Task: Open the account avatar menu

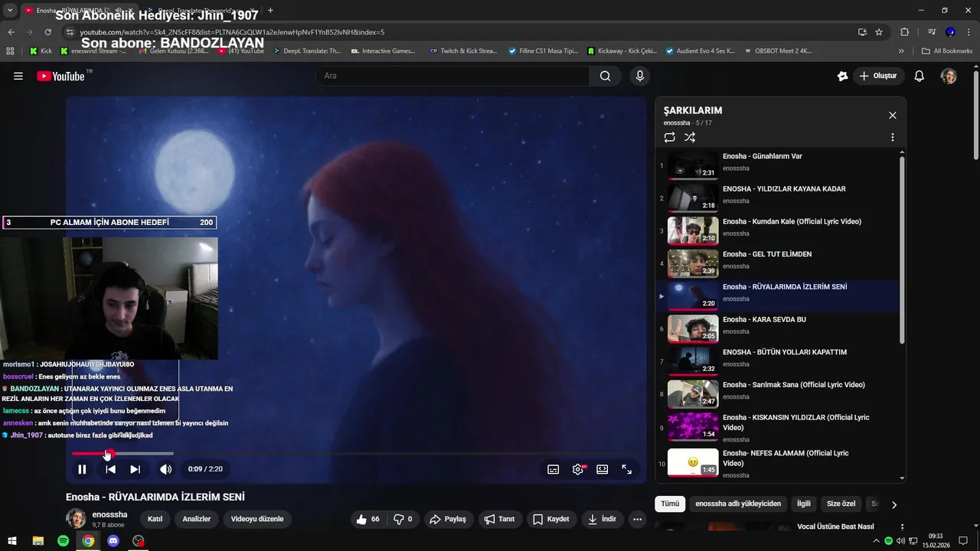Action: [x=949, y=76]
